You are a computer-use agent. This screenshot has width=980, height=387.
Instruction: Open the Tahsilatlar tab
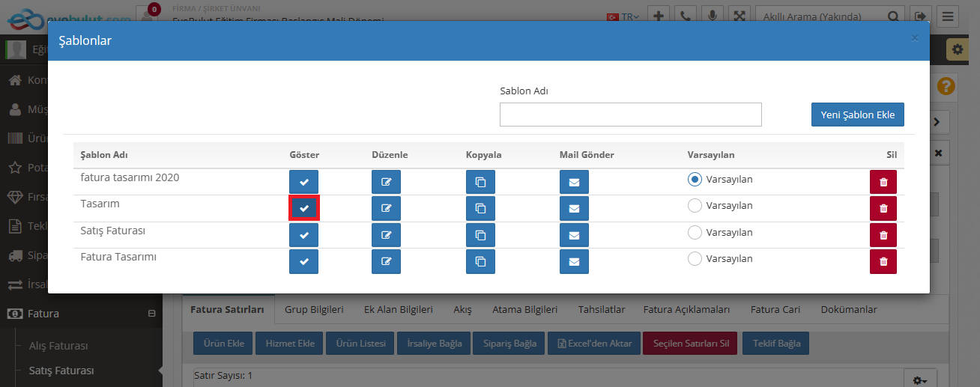pos(601,309)
